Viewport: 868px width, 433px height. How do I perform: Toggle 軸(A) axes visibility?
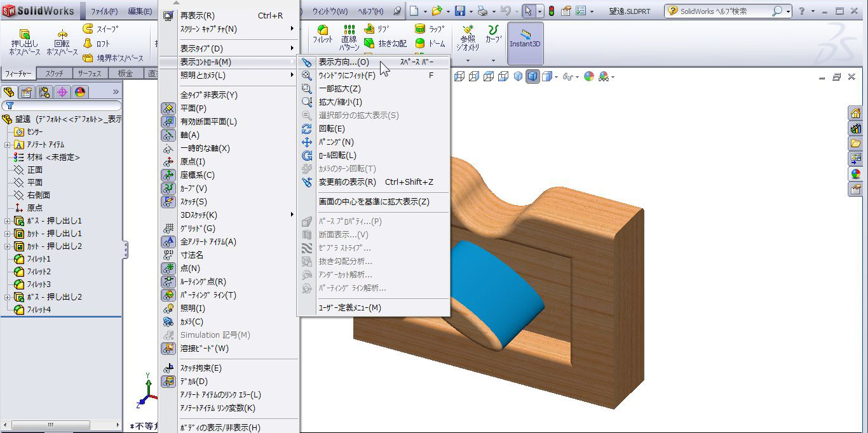tap(229, 135)
